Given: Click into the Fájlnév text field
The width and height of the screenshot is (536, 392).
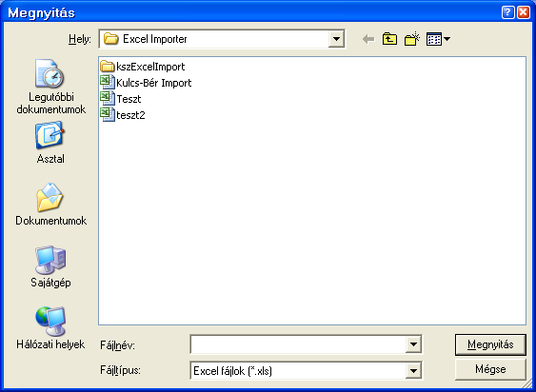Looking at the screenshot, I should 298,344.
